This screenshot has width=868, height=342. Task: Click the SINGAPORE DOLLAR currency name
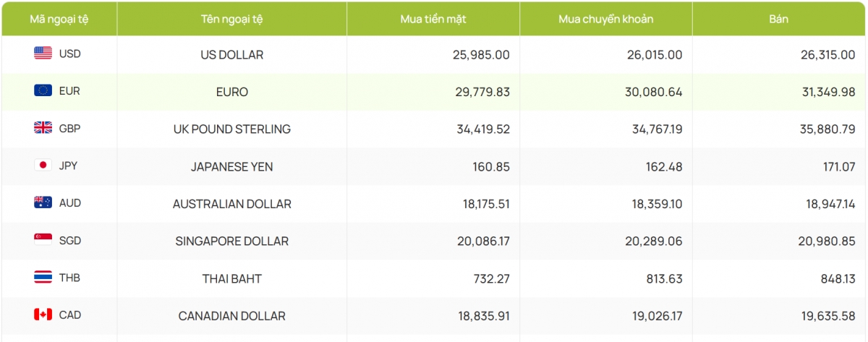click(x=231, y=241)
